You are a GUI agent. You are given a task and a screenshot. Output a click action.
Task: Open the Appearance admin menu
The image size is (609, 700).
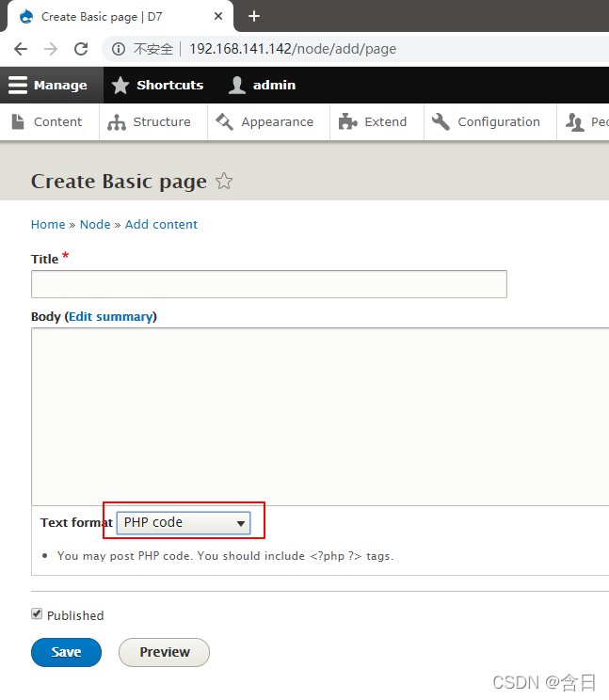pyautogui.click(x=264, y=122)
